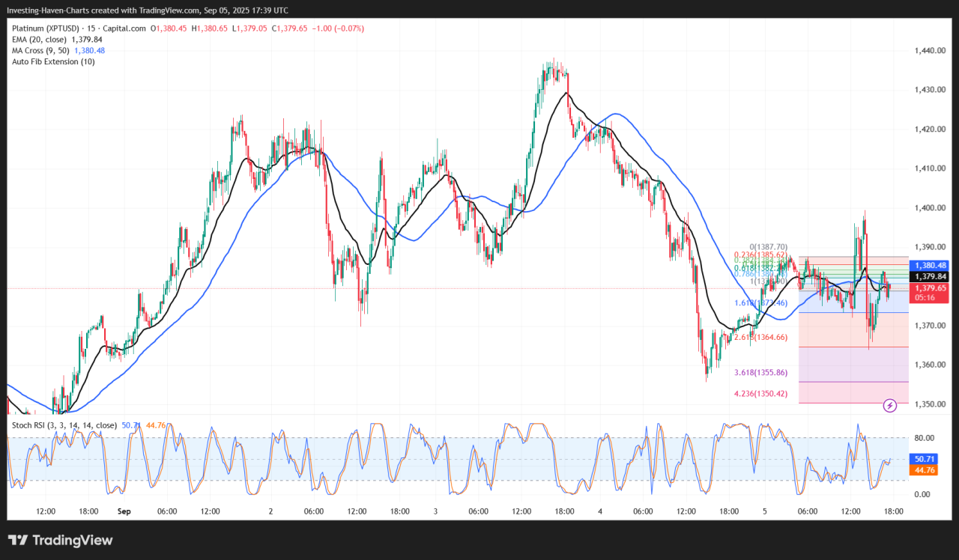Screen dimensions: 959x560
Task: Click the blue 1,380.48 MA Cross price tag
Action: coord(929,265)
